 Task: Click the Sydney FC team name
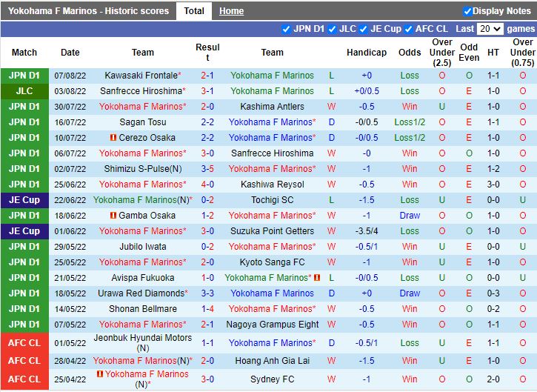[x=272, y=379]
